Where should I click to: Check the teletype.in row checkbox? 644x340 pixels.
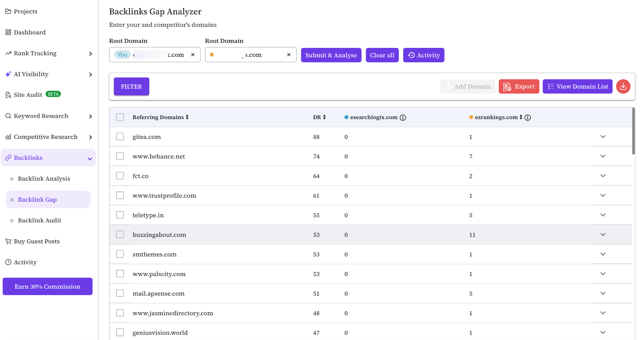pos(120,215)
